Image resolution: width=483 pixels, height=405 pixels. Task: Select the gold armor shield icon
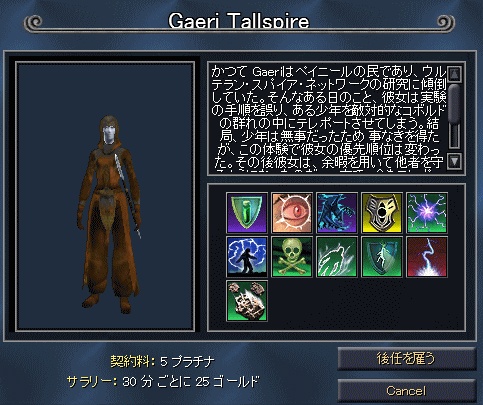tap(382, 213)
